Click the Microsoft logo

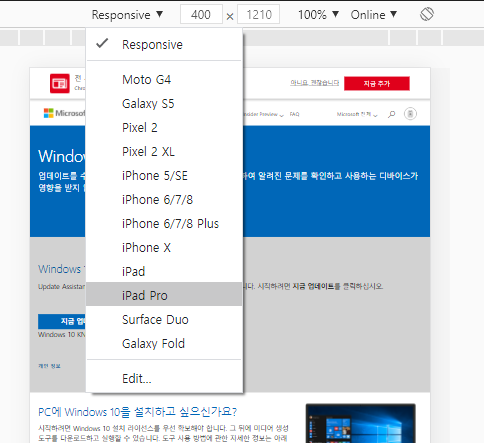pos(65,113)
